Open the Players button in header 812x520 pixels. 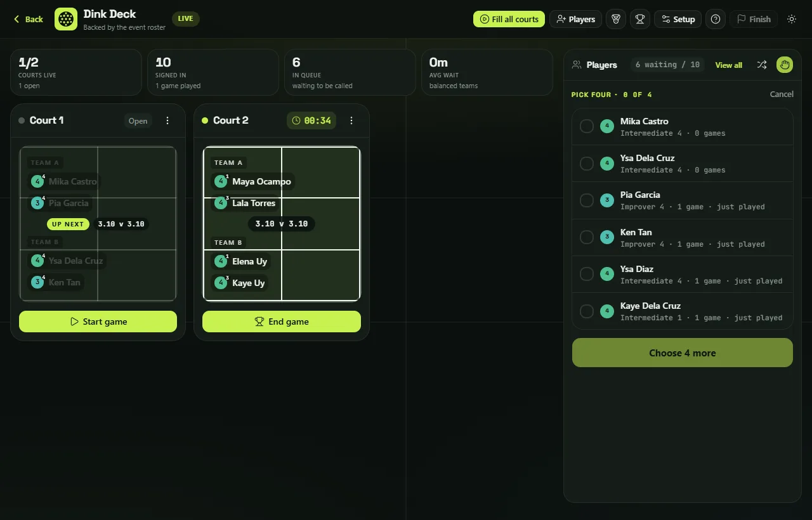[575, 19]
